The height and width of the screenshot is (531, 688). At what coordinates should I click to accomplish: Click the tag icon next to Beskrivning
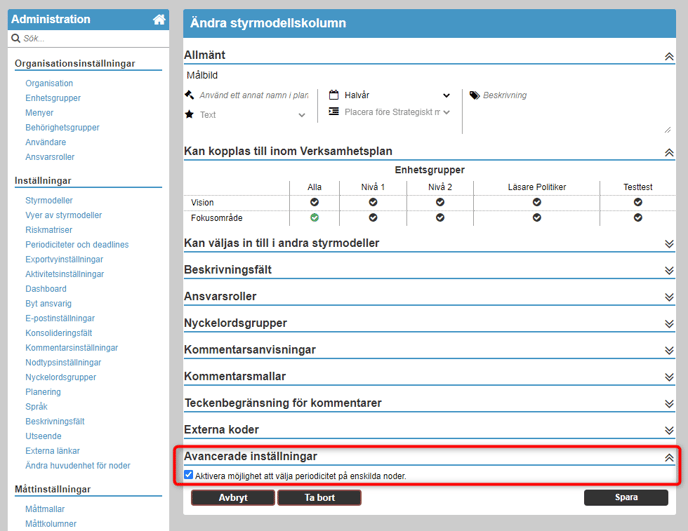[474, 95]
